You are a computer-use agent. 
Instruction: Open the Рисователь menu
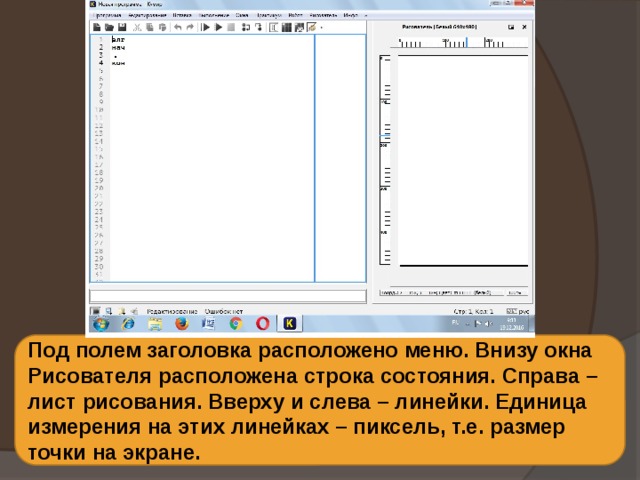[x=323, y=15]
